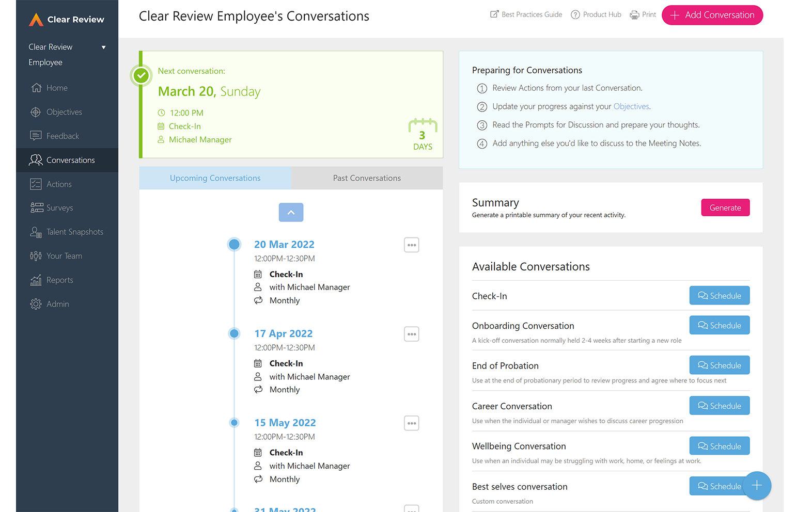The width and height of the screenshot is (812, 512).
Task: Select the 20 Mar 2022 timeline marker
Action: (x=234, y=244)
